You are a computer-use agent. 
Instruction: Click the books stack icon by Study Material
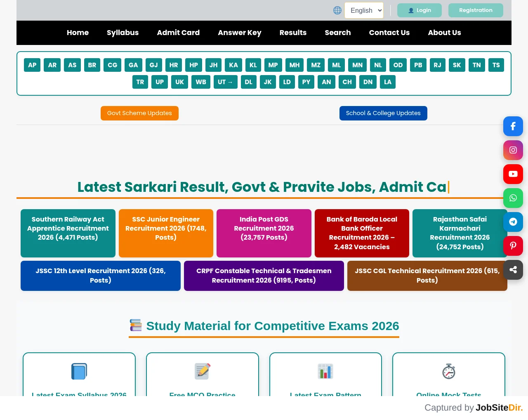pos(136,325)
